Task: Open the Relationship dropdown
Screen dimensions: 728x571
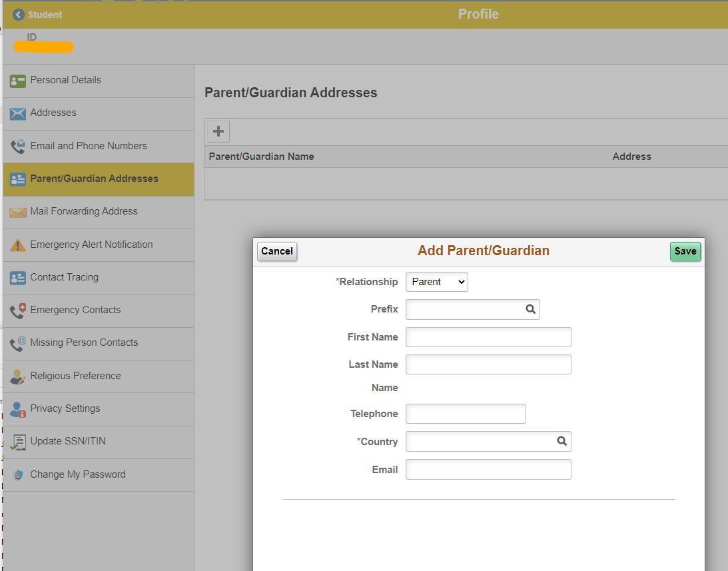Action: (436, 282)
